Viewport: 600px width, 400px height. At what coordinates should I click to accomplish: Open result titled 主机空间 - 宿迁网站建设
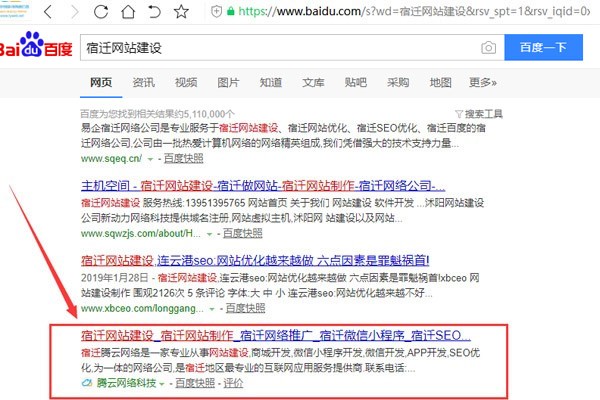263,186
